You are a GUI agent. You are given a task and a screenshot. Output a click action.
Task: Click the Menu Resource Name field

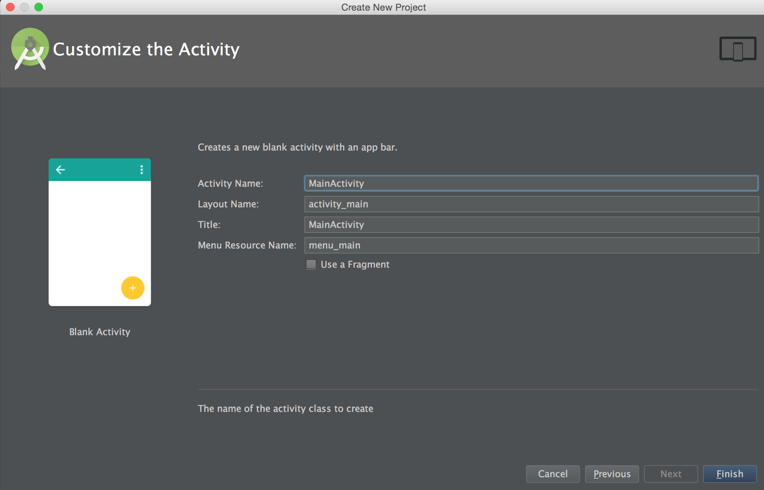pyautogui.click(x=531, y=245)
